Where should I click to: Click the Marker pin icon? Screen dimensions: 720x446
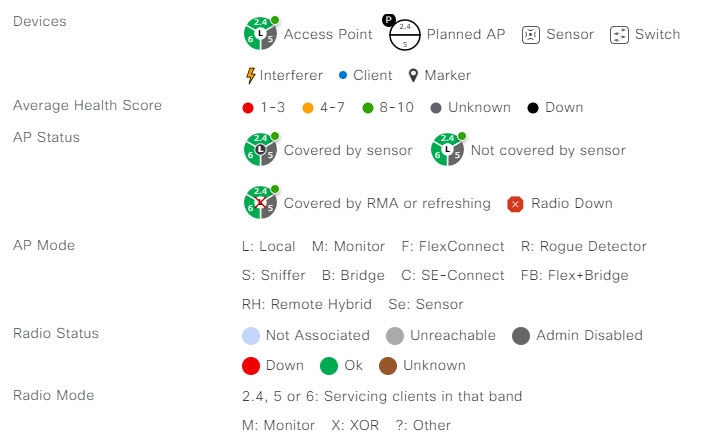(x=413, y=75)
